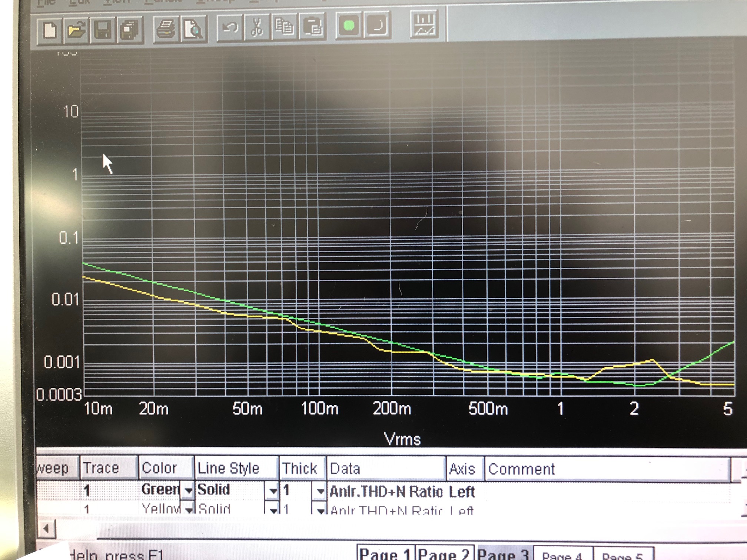Click the Vrms X-axis title
This screenshot has width=747, height=560.
click(402, 439)
